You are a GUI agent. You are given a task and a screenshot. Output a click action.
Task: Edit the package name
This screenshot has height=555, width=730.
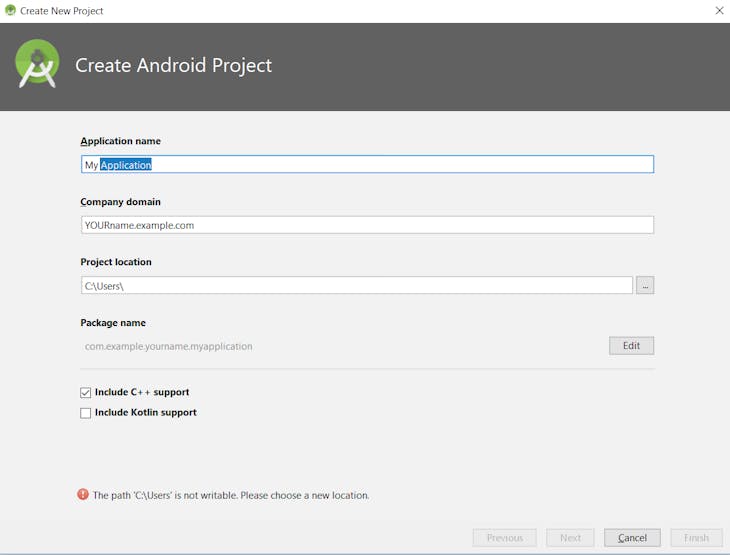(x=631, y=345)
